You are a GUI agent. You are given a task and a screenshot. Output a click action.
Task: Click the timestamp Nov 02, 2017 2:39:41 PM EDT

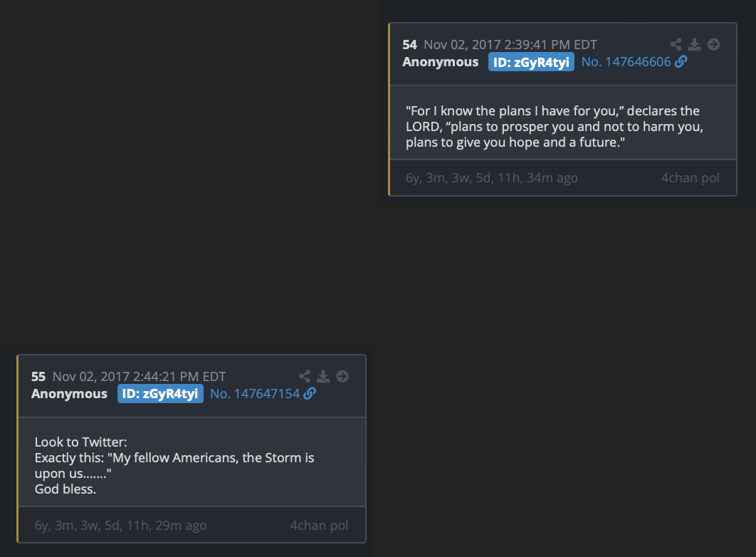[510, 45]
